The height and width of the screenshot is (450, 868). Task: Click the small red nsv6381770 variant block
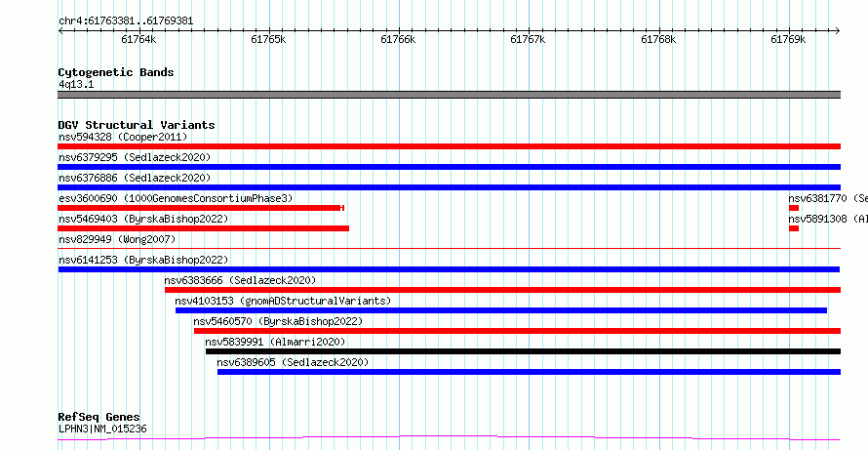pos(794,208)
